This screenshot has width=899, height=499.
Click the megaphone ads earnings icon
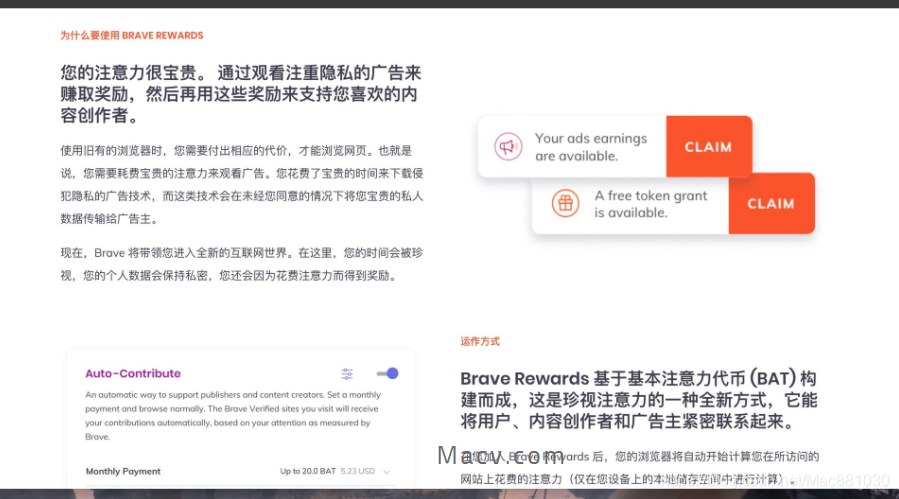pyautogui.click(x=508, y=147)
